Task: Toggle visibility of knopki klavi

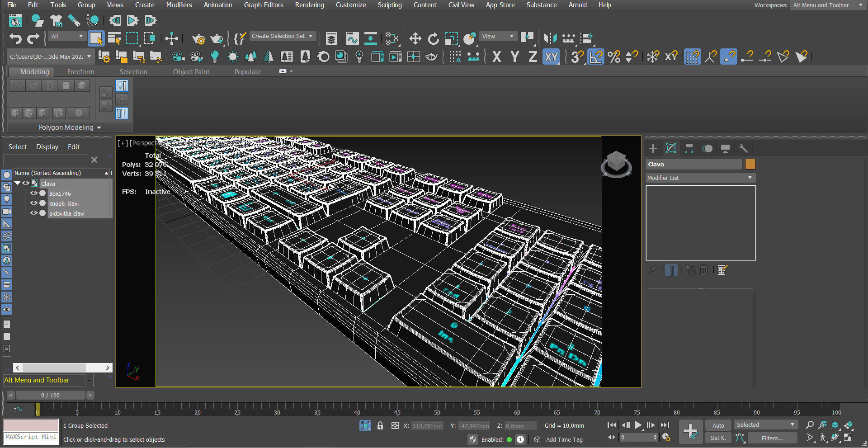Action: click(33, 203)
